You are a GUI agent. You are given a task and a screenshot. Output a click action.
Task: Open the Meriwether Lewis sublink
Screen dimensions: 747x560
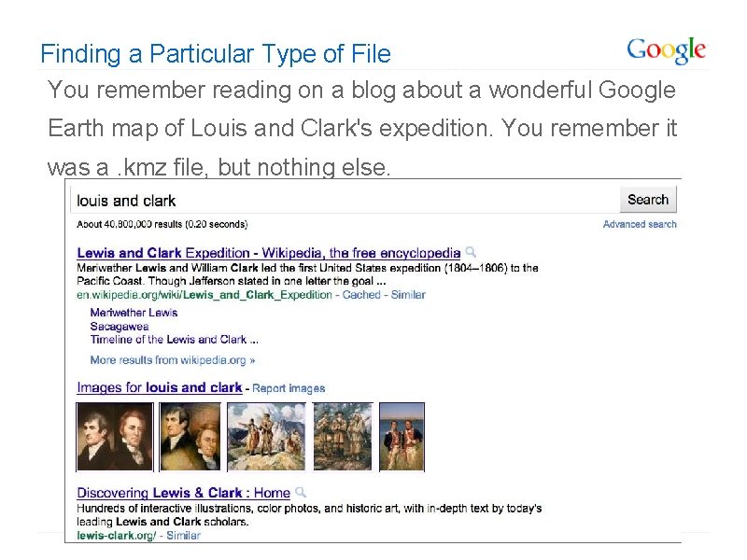coord(134,313)
